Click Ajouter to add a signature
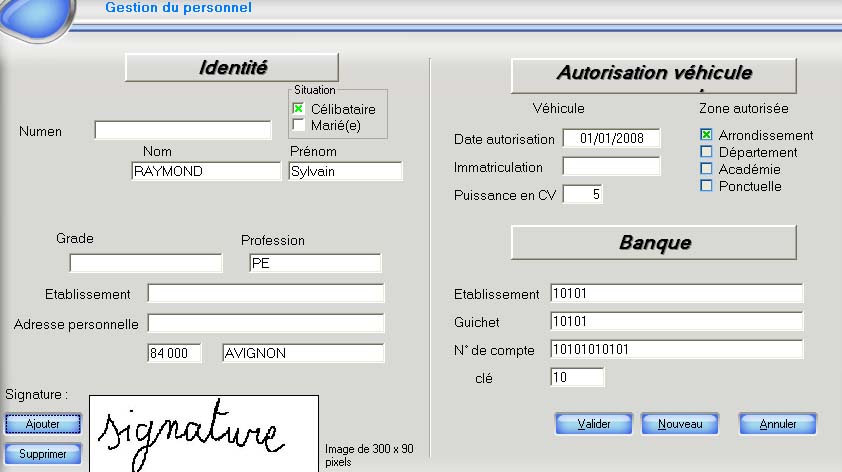Viewport: 842px width, 472px height. pyautogui.click(x=42, y=424)
